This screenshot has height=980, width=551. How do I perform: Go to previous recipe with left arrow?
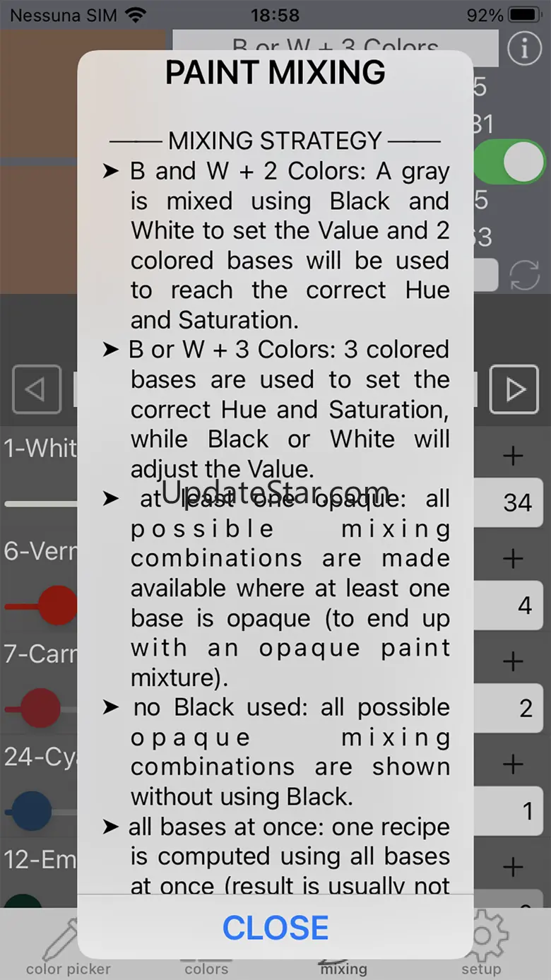tap(37, 389)
